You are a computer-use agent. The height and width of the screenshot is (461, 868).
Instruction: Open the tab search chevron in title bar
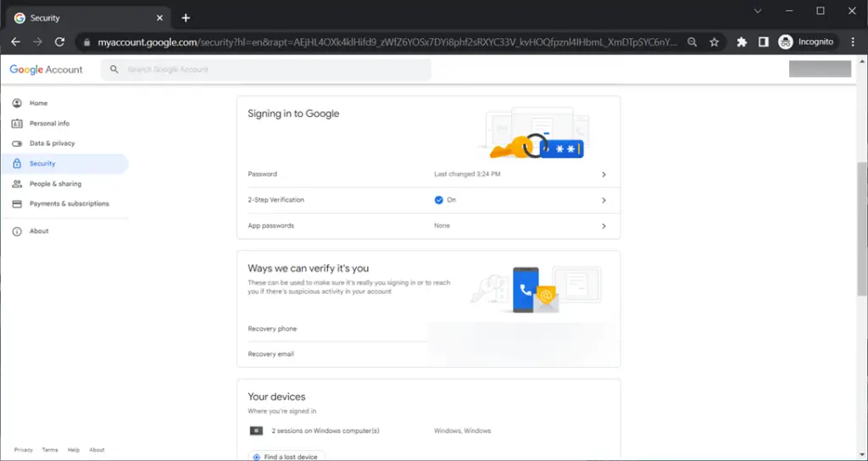pos(758,11)
